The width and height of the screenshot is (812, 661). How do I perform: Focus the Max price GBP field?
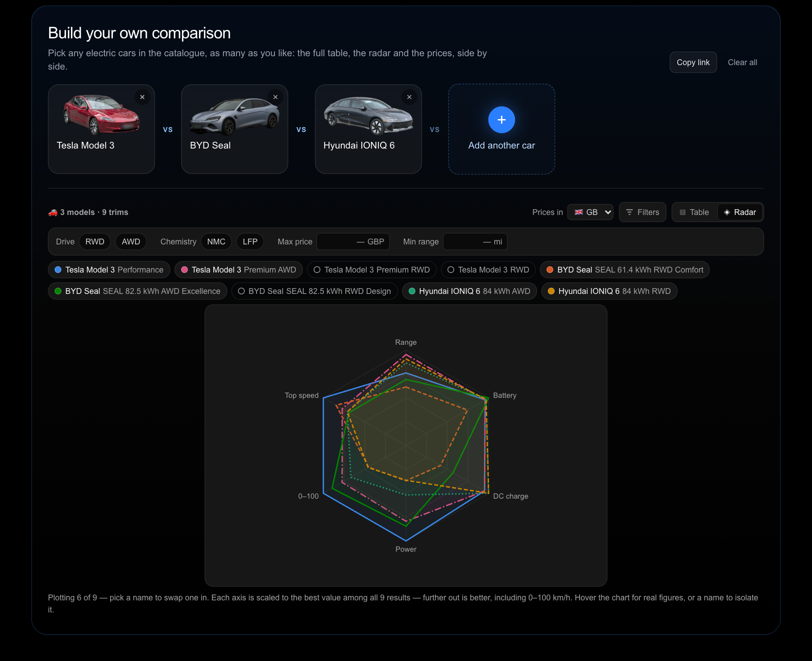353,242
